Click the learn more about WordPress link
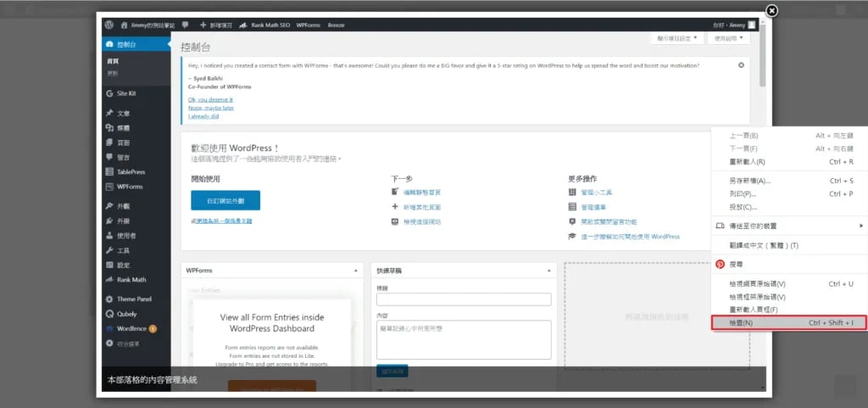The width and height of the screenshot is (868, 408). pos(630,237)
